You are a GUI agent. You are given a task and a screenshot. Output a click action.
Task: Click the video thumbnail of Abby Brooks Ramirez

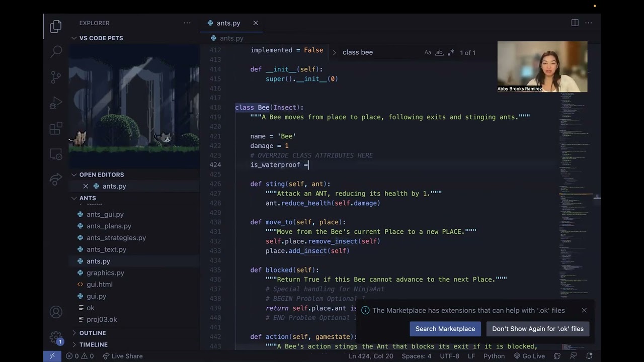(542, 67)
